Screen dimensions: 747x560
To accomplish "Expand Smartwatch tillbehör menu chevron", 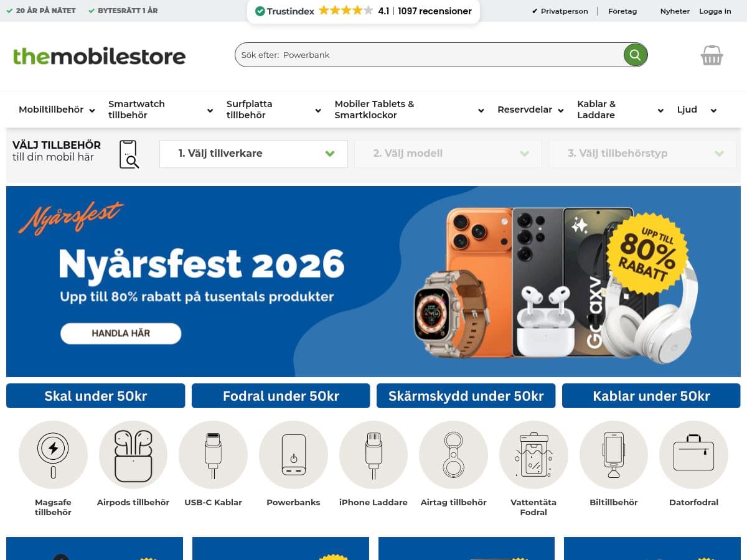I will tap(210, 110).
